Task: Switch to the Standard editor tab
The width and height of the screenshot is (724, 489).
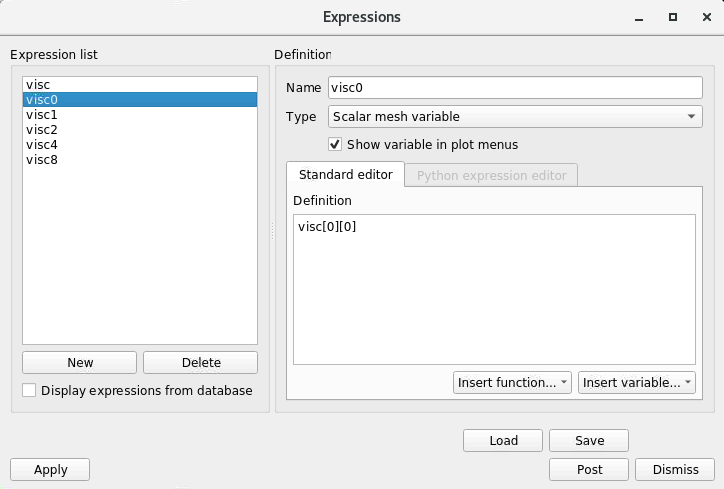Action: point(345,175)
